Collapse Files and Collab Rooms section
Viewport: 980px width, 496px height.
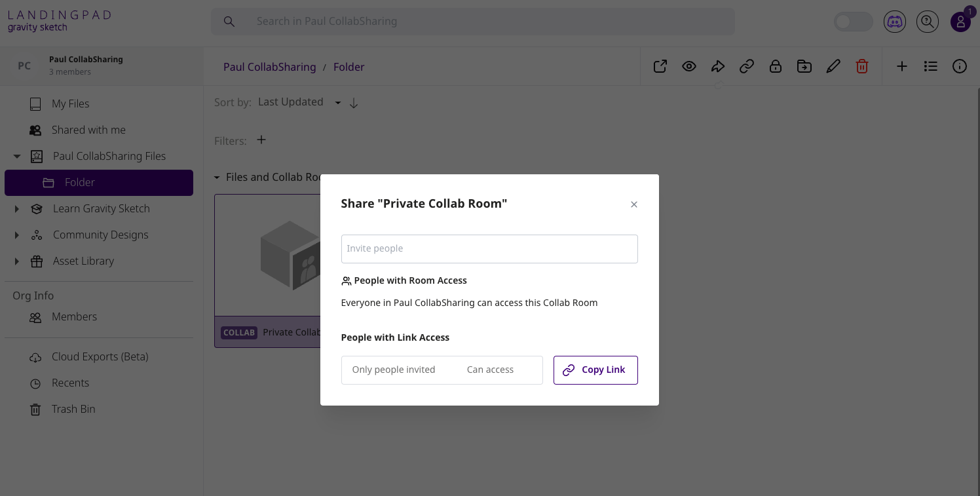[x=217, y=178]
